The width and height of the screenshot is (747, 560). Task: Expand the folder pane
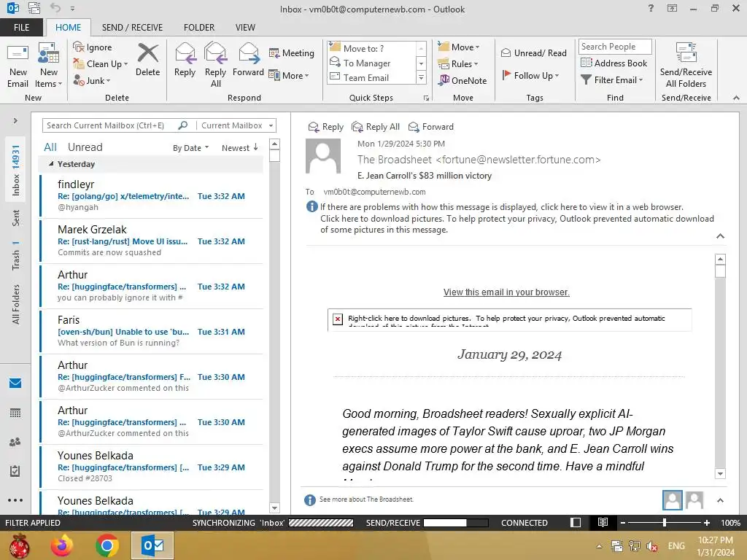[15, 120]
